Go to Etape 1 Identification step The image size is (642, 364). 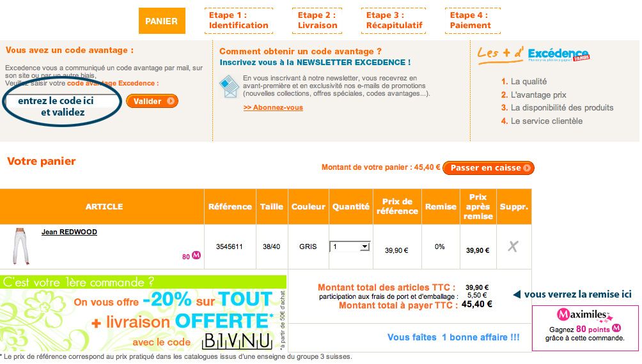[x=239, y=20]
